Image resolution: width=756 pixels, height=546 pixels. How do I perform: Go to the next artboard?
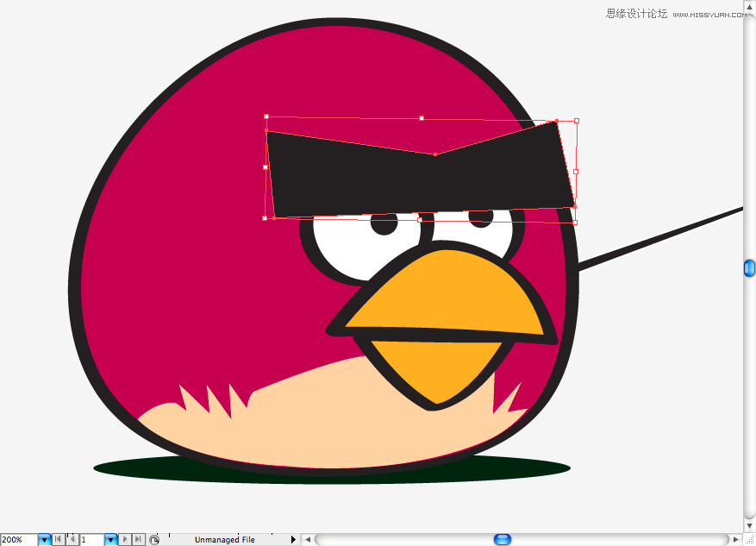[125, 539]
